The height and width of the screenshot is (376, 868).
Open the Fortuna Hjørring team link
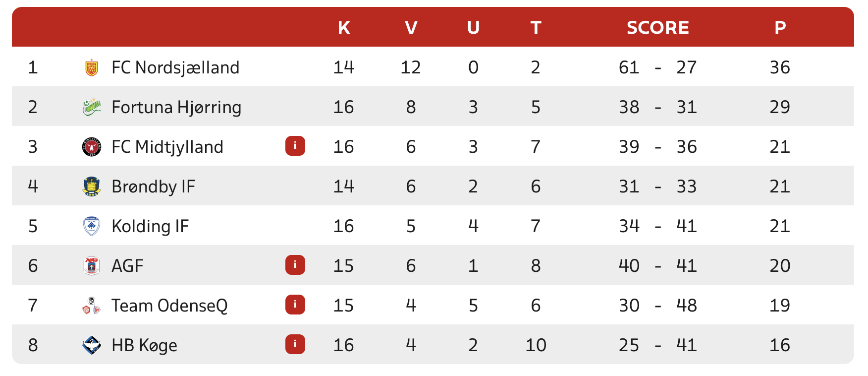tap(176, 107)
